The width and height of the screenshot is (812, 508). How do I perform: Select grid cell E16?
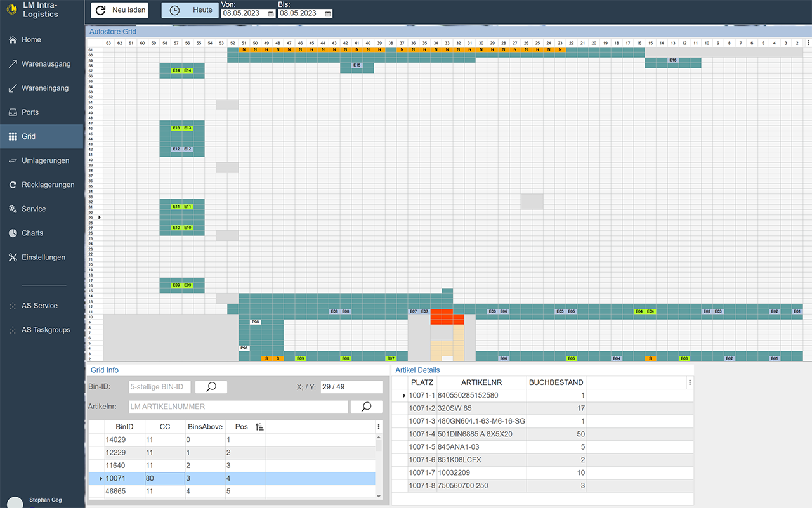coord(673,60)
